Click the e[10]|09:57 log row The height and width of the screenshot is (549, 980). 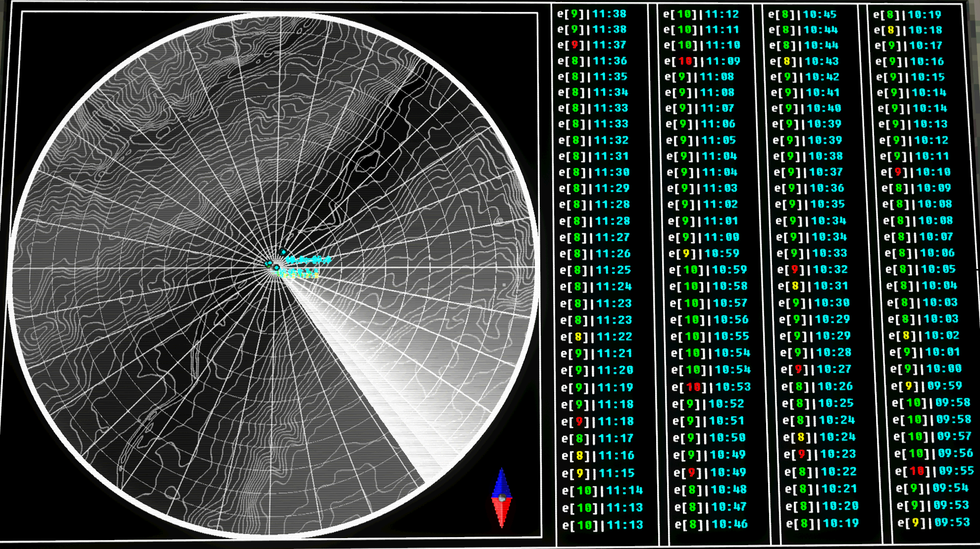(x=933, y=436)
